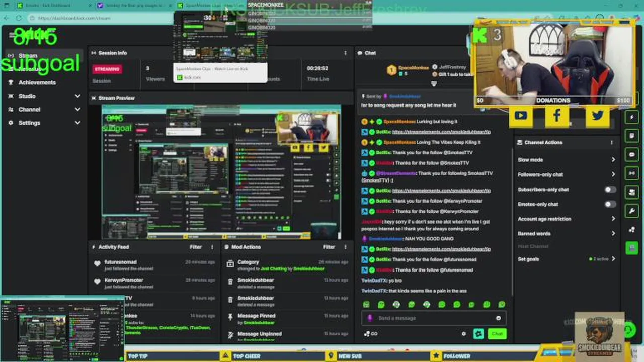644x362 pixels.
Task: Open the Mod Actions Filter
Action: point(329,247)
